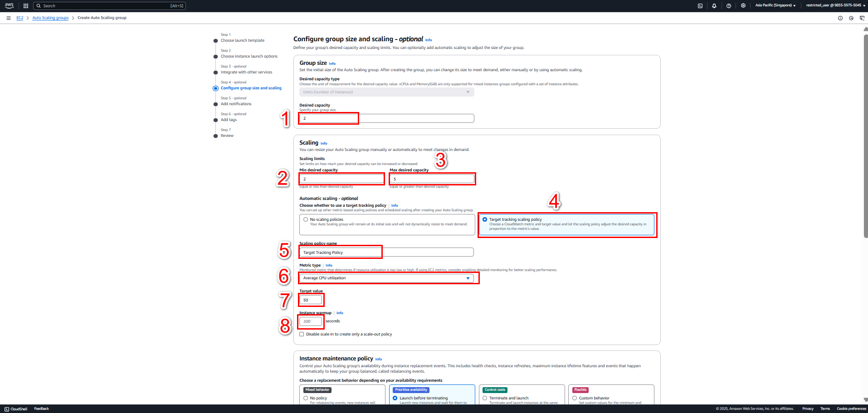The height and width of the screenshot is (413, 868).
Task: Open Info link beside target tracking policy label
Action: (x=395, y=205)
